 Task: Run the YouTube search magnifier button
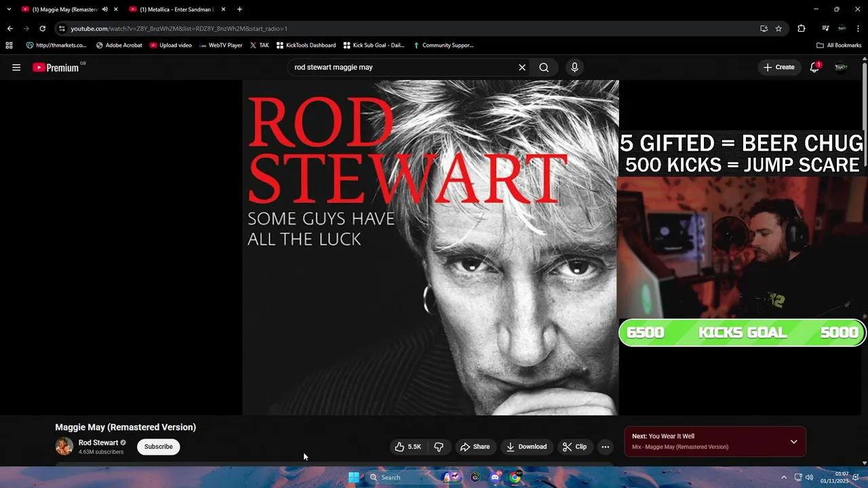pyautogui.click(x=544, y=67)
